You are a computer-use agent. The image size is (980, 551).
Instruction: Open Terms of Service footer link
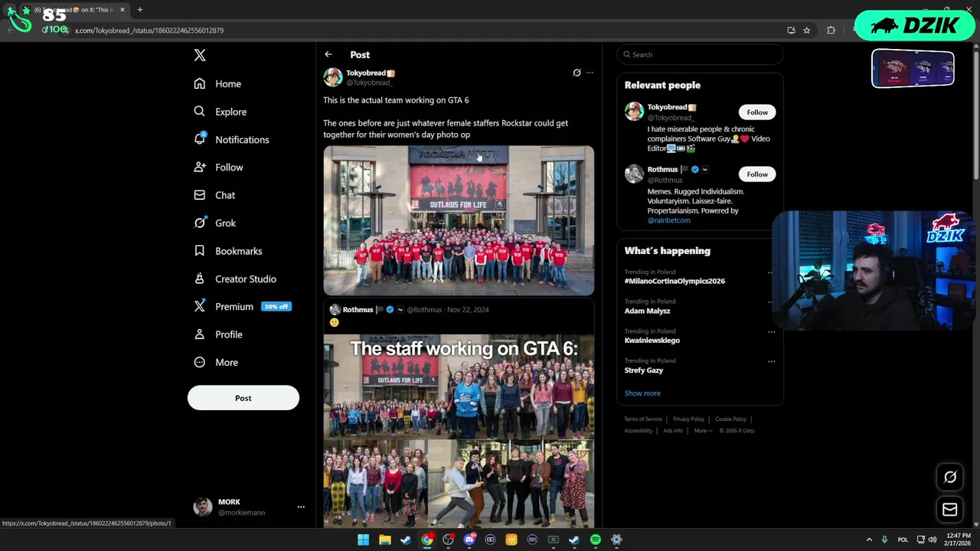point(643,419)
